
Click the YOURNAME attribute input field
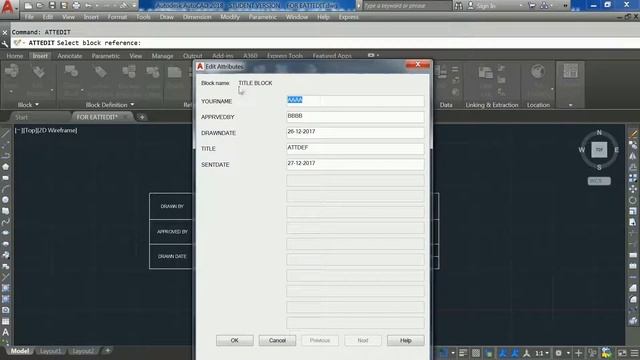(x=355, y=101)
